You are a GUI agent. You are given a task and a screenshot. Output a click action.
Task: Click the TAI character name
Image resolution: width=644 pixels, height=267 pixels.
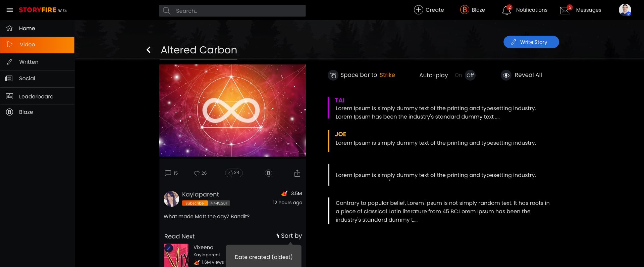[x=339, y=100]
